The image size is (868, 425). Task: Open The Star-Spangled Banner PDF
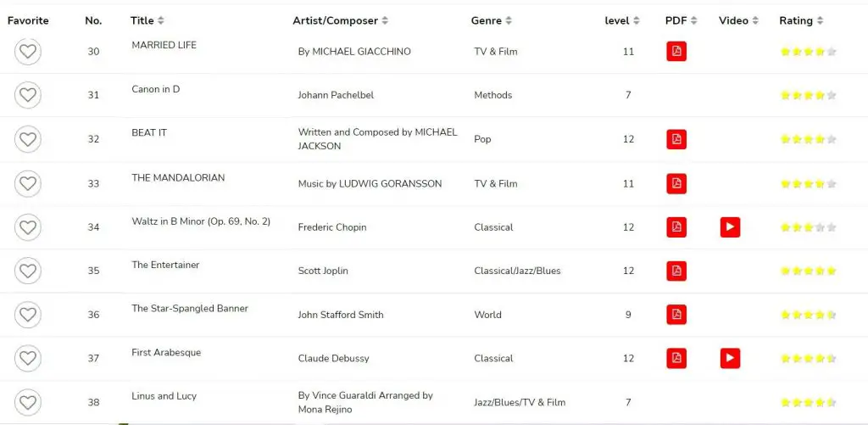(676, 315)
